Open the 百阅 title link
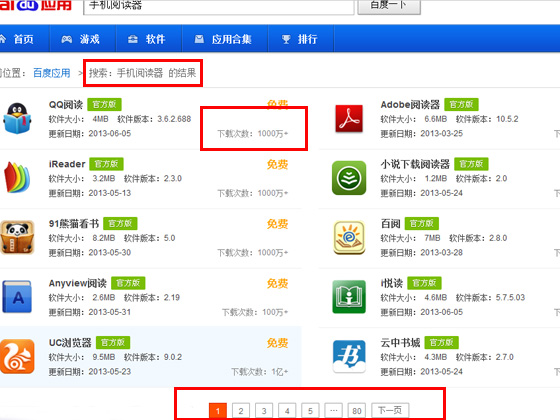The width and height of the screenshot is (560, 420). point(390,224)
